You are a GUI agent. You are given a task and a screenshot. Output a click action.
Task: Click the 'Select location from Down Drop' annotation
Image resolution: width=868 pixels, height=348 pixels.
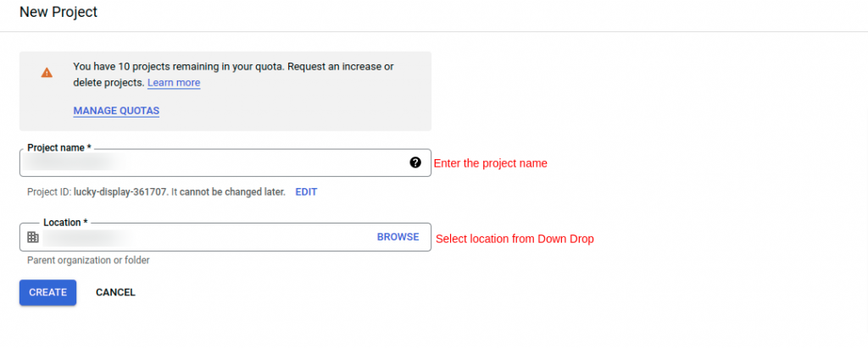(x=515, y=239)
